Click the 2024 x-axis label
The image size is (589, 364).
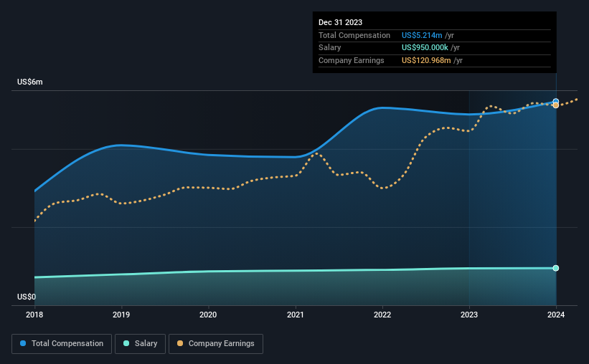pyautogui.click(x=556, y=315)
